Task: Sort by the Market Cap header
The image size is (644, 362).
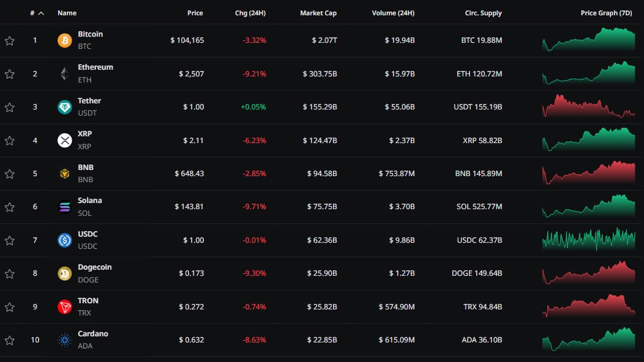Action: [318, 12]
